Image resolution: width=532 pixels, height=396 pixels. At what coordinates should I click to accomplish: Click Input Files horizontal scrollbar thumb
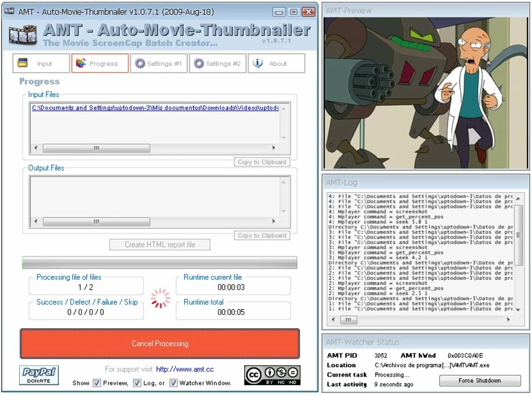pyautogui.click(x=97, y=148)
